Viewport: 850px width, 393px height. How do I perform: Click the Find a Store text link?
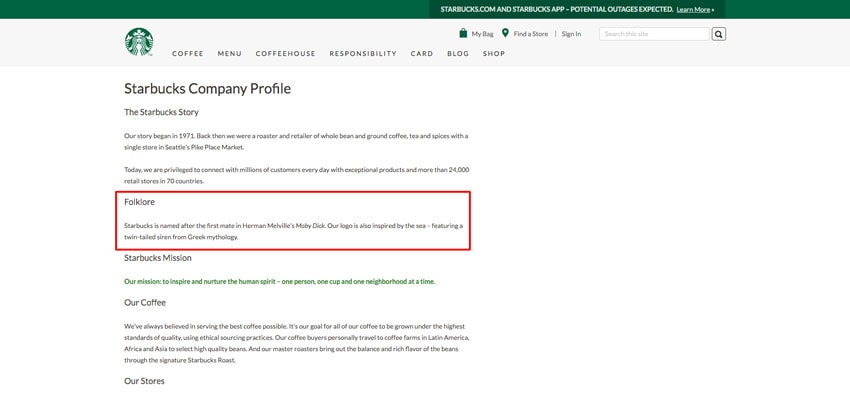(x=531, y=34)
